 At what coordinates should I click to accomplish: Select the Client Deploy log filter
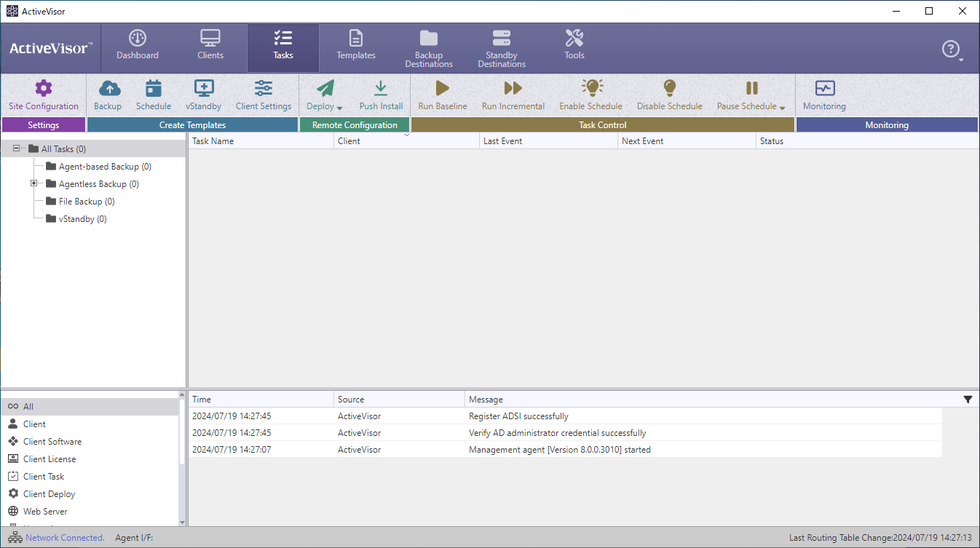pos(90,494)
